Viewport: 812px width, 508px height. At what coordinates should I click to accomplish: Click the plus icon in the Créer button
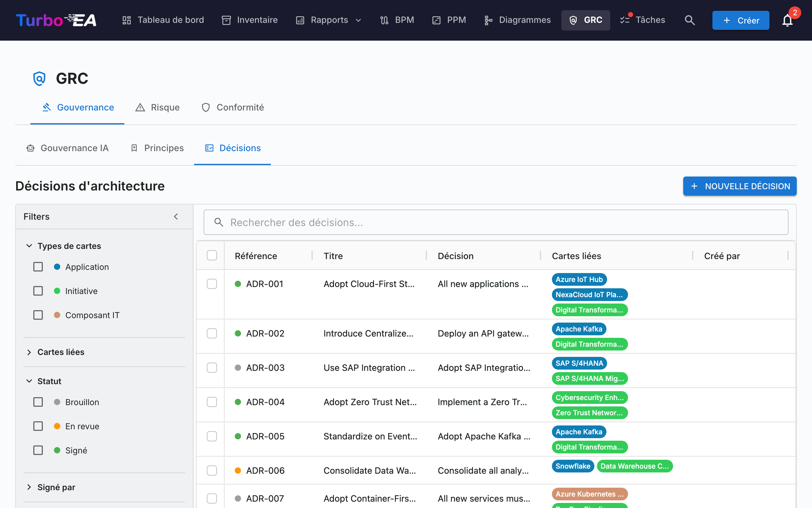click(727, 21)
